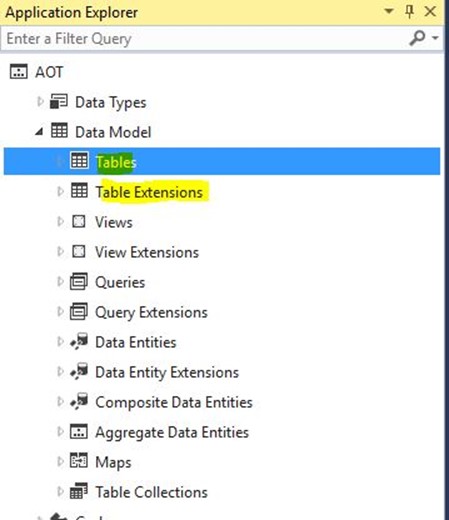The image size is (449, 520).
Task: Click the Data Model grid icon
Action: pos(59,131)
